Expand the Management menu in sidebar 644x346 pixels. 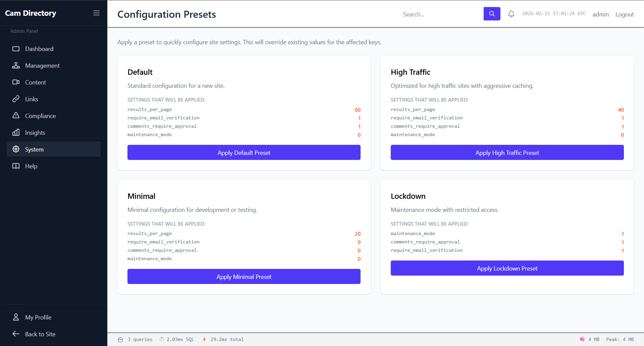42,66
